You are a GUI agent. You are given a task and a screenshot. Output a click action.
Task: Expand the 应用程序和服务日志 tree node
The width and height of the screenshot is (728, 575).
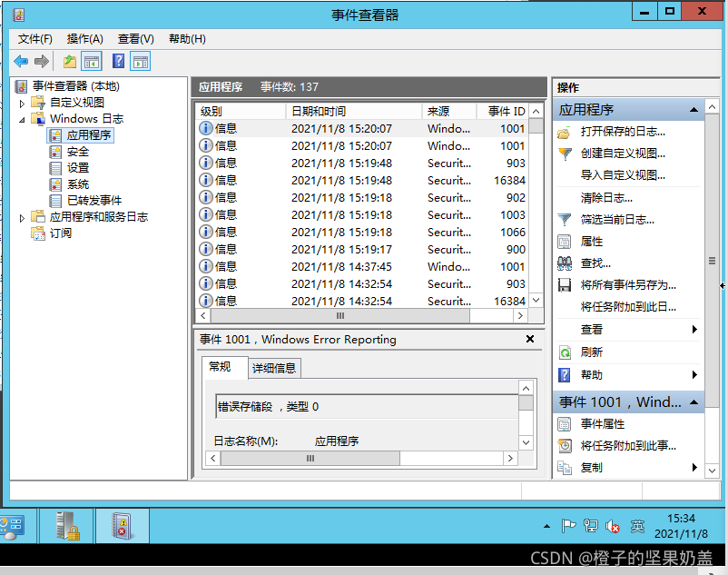click(23, 218)
